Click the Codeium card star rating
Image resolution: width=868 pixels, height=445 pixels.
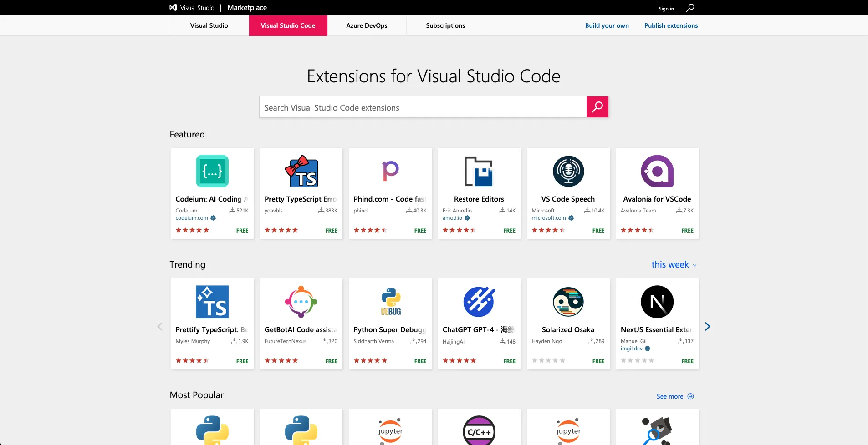pos(192,230)
